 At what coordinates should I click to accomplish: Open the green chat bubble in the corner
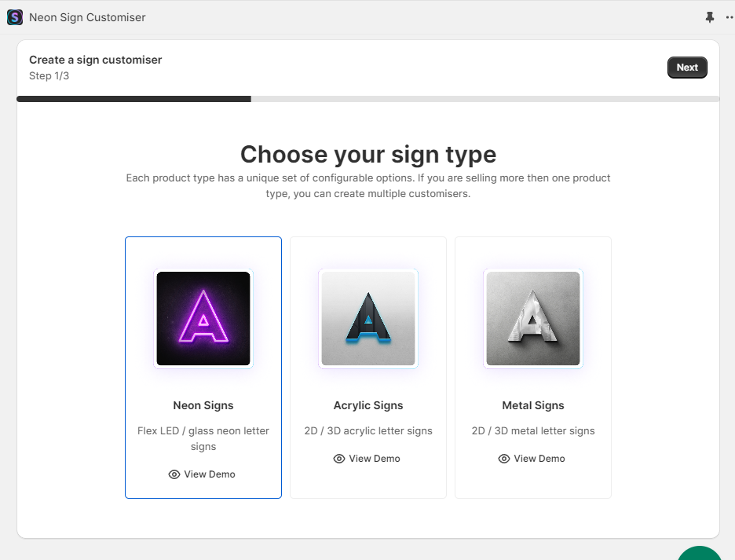[699, 554]
